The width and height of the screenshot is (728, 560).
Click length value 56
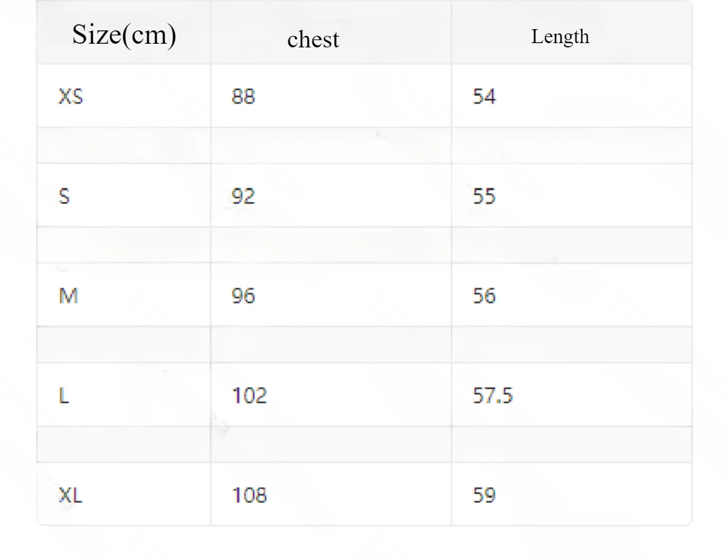485,295
